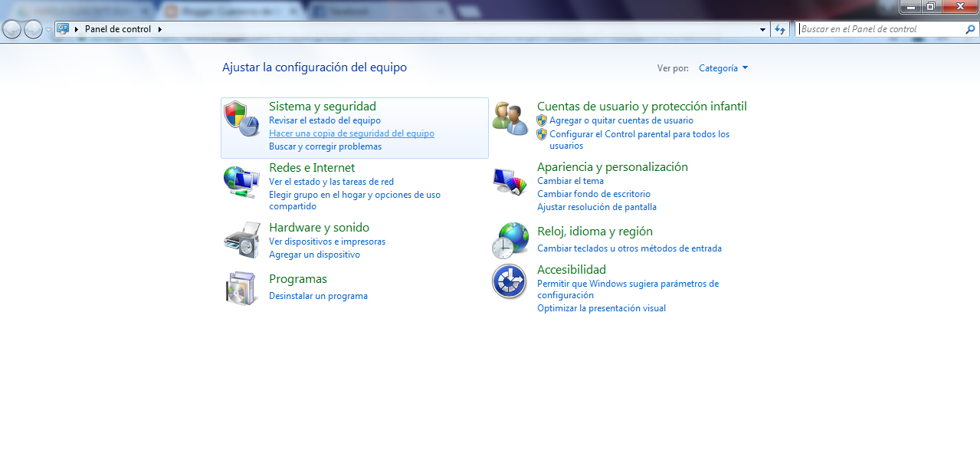Click the Cuentas de usuario people icon
Viewport: 980px width, 470px height.
pos(510,115)
